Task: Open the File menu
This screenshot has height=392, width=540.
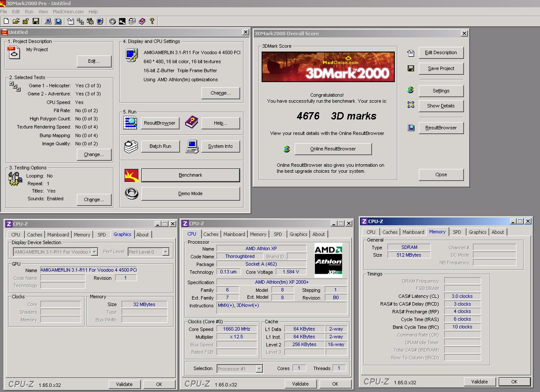Action: (x=4, y=12)
